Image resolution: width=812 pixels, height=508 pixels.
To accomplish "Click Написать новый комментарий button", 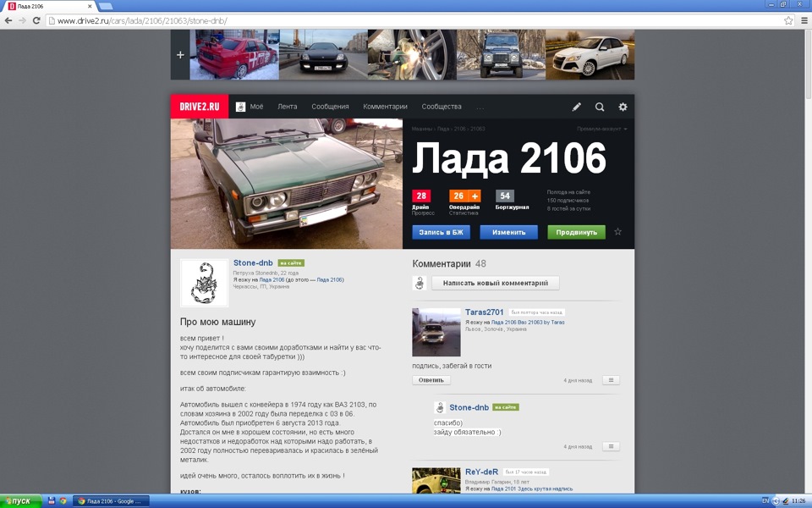I will (x=496, y=283).
